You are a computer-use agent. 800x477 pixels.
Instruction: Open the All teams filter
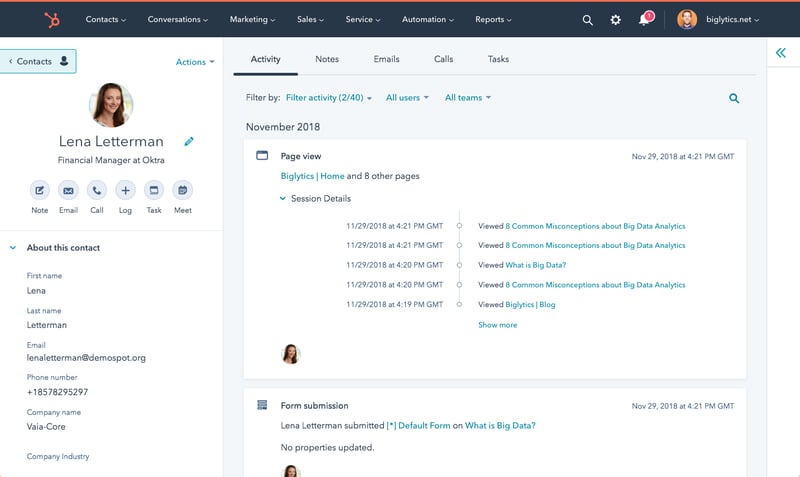467,97
